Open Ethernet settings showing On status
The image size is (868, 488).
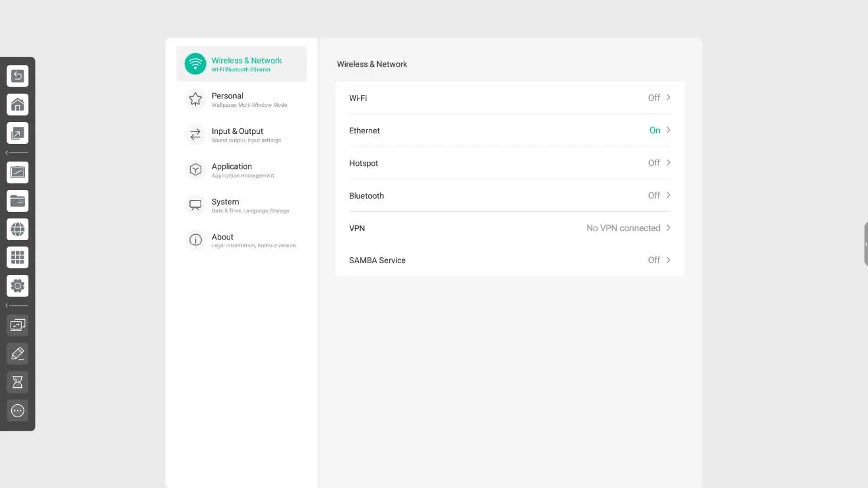pos(509,130)
